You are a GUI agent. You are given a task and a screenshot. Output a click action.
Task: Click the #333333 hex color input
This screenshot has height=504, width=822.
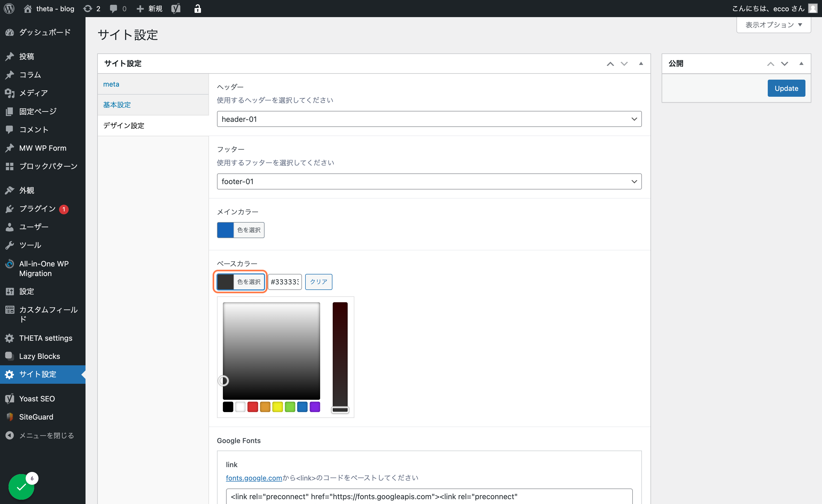(285, 282)
